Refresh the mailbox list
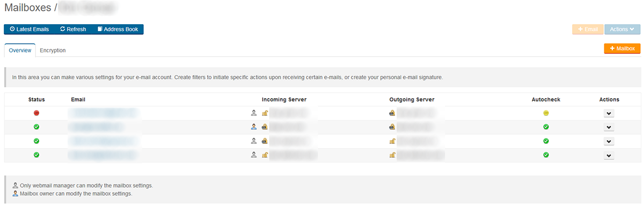This screenshot has height=212, width=644. [73, 30]
